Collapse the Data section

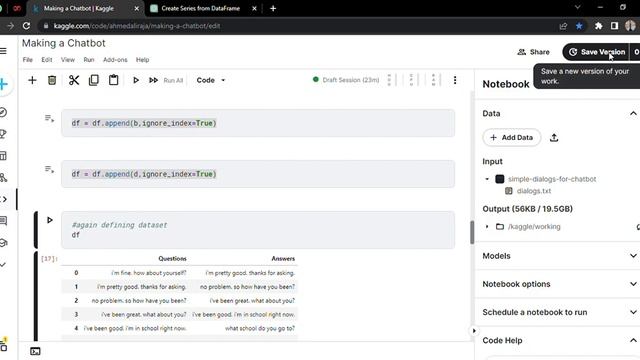click(x=633, y=113)
